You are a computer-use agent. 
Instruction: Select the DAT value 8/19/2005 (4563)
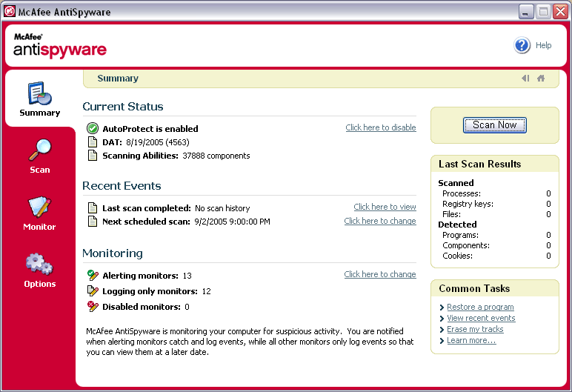(x=158, y=142)
